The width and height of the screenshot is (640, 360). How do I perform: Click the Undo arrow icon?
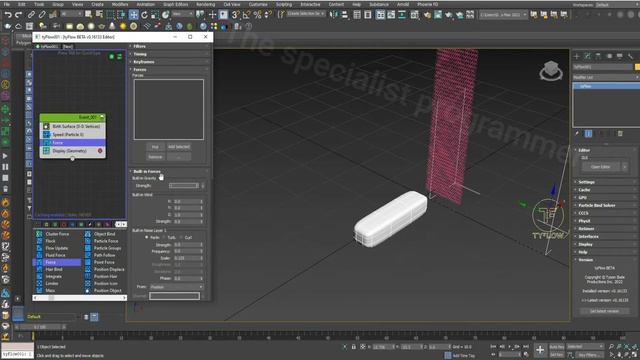(8, 15)
